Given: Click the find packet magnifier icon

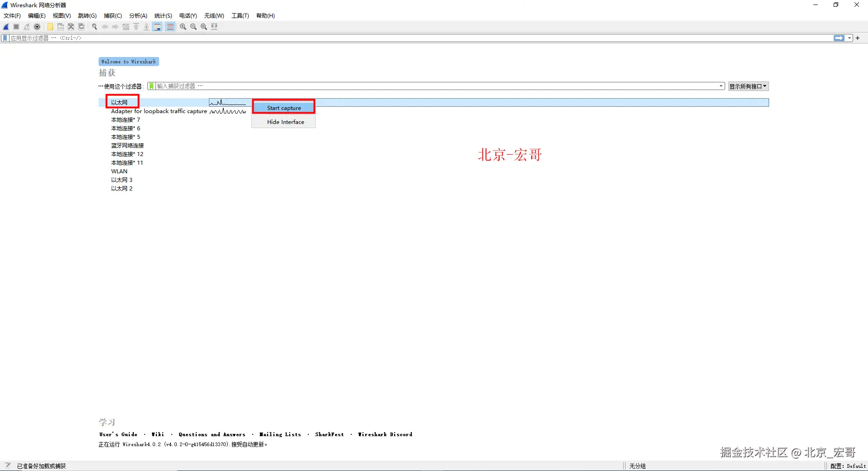Looking at the screenshot, I should tap(94, 27).
